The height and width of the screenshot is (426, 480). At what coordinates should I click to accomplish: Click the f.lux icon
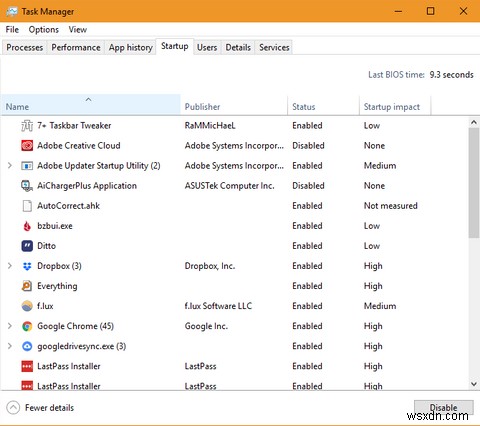tap(27, 306)
